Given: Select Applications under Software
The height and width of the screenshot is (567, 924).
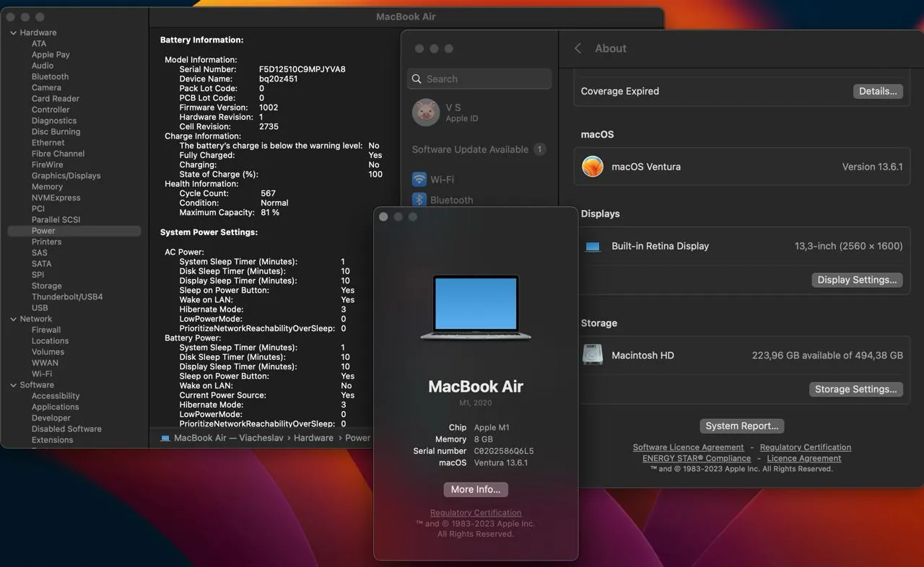Looking at the screenshot, I should pos(56,407).
